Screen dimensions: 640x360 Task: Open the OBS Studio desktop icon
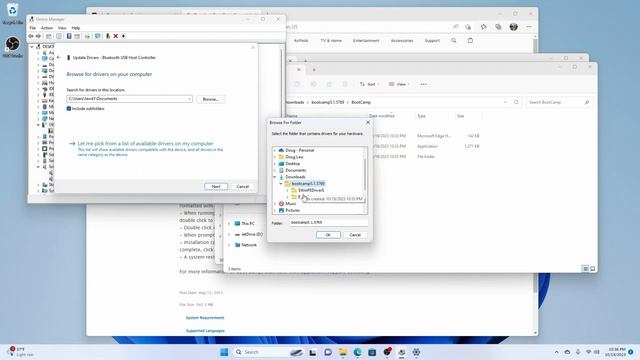(x=12, y=47)
